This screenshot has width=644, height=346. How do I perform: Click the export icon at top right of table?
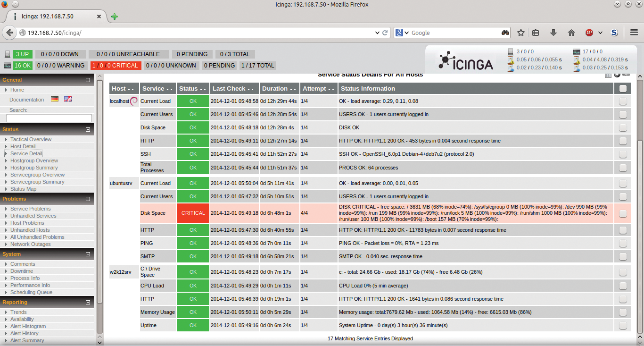coord(626,75)
